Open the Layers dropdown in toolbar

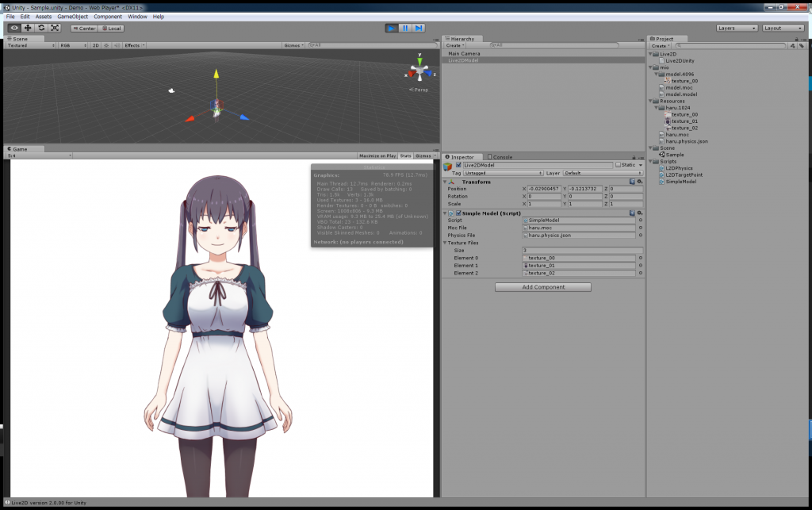(x=737, y=28)
